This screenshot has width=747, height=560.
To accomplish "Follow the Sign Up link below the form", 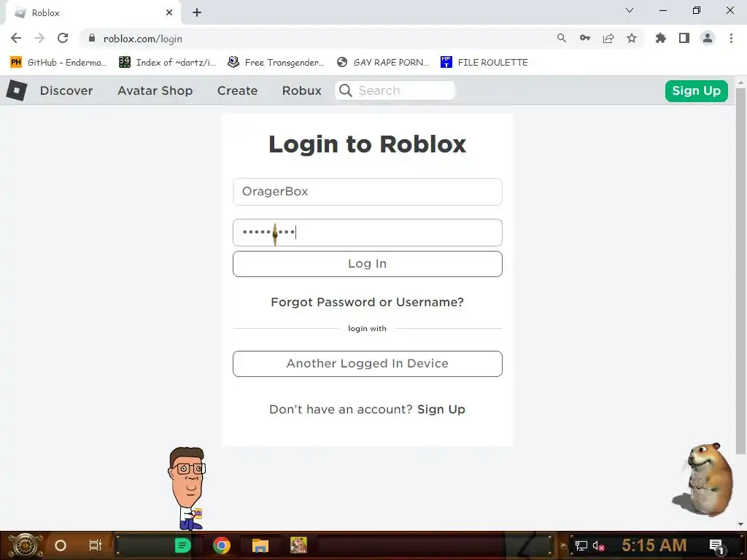I will [441, 409].
